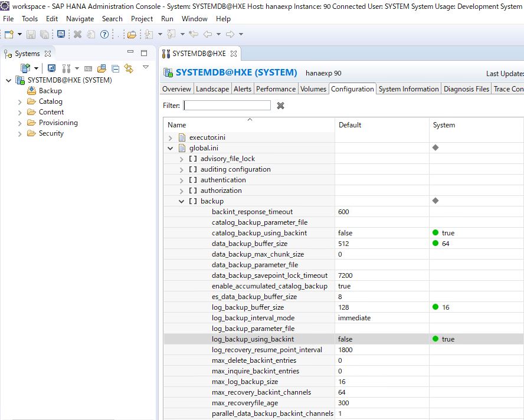Open the Project menu
The width and height of the screenshot is (524, 420).
(142, 19)
